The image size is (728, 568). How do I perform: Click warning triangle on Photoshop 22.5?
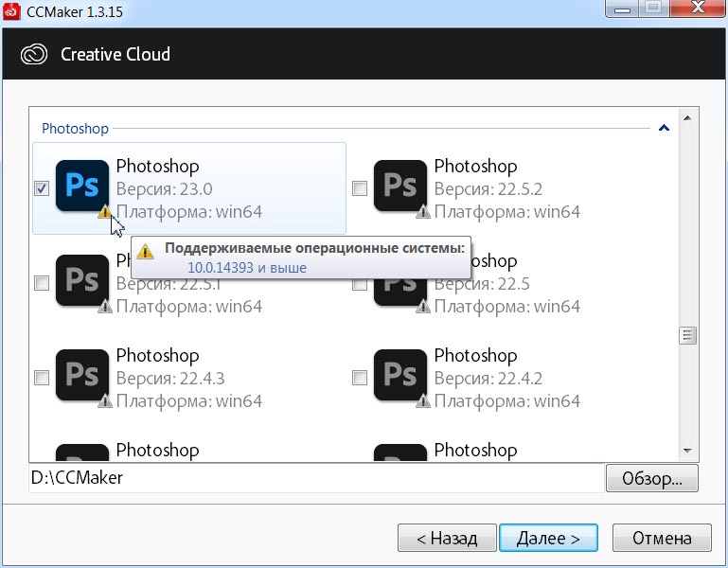coord(423,306)
